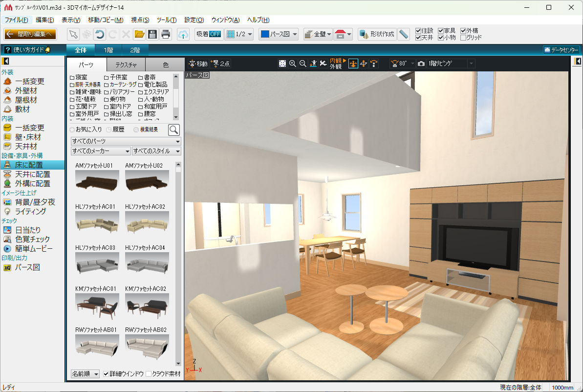The width and height of the screenshot is (583, 392).
Task: Uncheck the 詳細ウインドウ checkbox
Action: 106,374
